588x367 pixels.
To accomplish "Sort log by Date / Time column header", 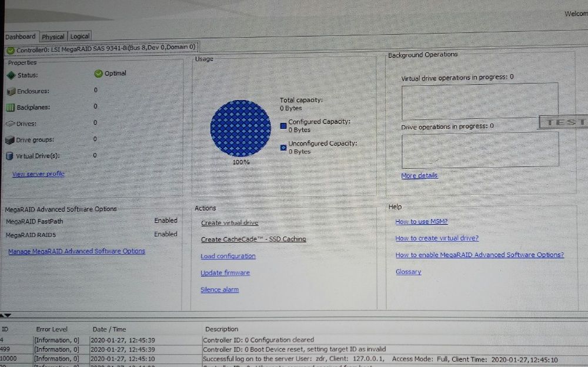I will 109,329.
